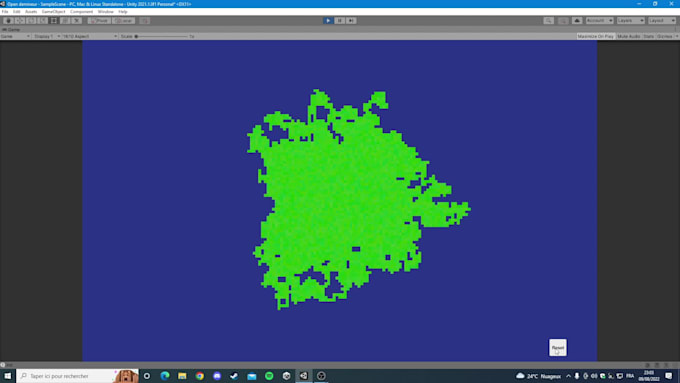
Task: Open Cortana circle icon on taskbar
Action: [x=147, y=376]
